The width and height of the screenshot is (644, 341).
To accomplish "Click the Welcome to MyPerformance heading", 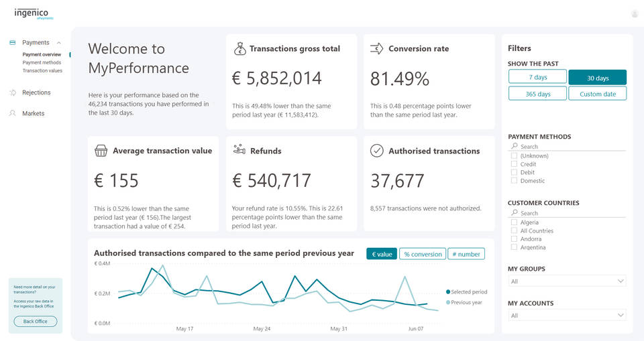I will (x=138, y=58).
